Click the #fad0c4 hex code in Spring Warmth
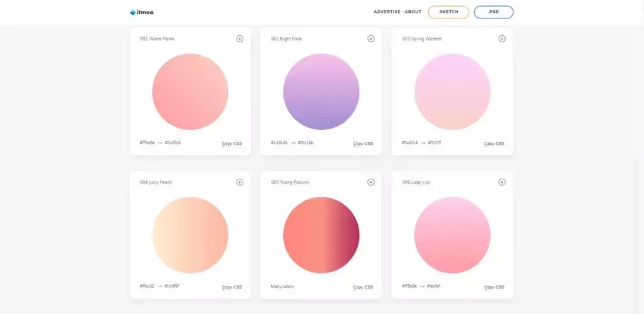Screen dimensions: 644x314 410,143
